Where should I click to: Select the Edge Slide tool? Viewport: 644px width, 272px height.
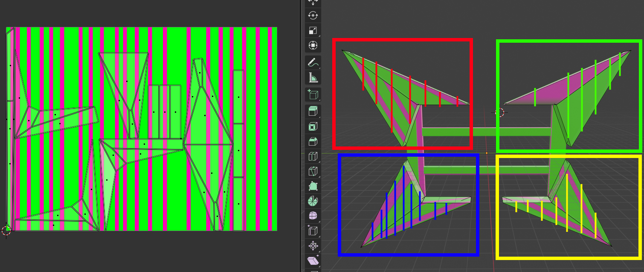[313, 231]
